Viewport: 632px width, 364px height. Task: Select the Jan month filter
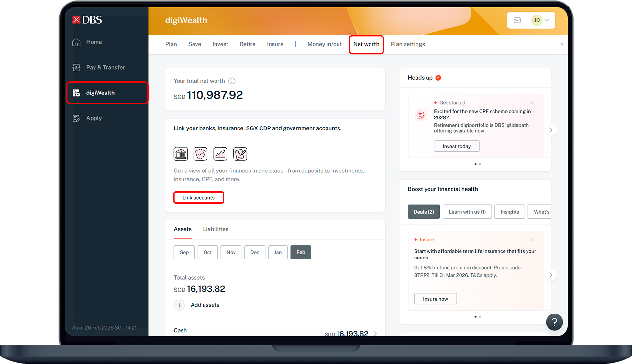coord(278,252)
